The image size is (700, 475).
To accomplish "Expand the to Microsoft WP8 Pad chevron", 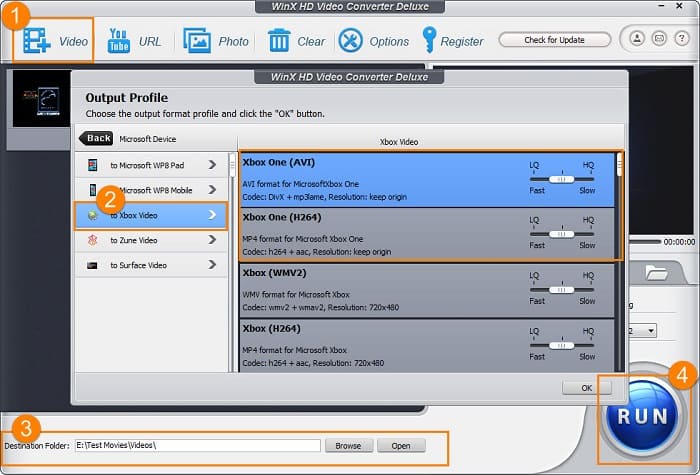I will pos(212,165).
